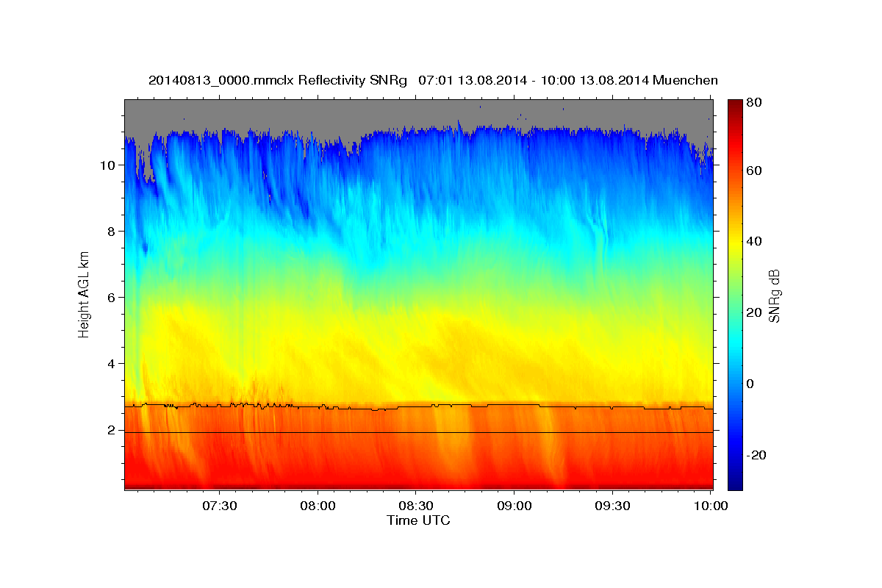Click the height tick label 6
This screenshot has height=588, width=882.
[112, 298]
